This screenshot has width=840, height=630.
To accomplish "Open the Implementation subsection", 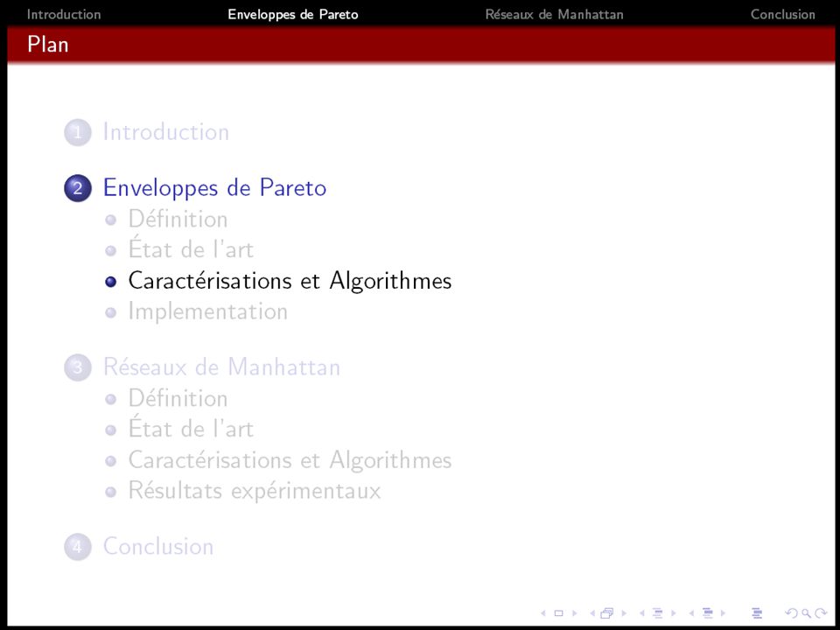I will (208, 311).
